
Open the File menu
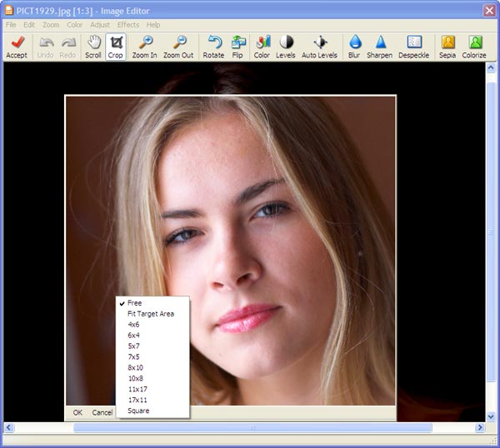tap(11, 25)
